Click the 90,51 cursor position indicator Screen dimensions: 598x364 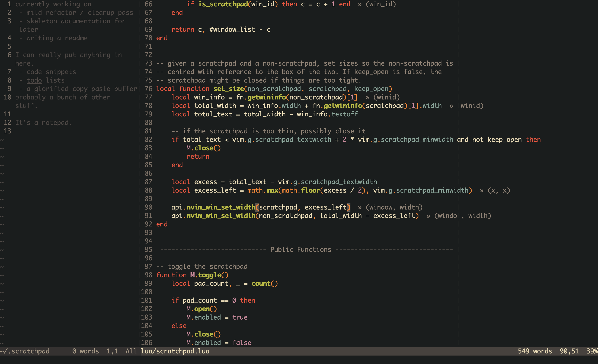point(569,351)
